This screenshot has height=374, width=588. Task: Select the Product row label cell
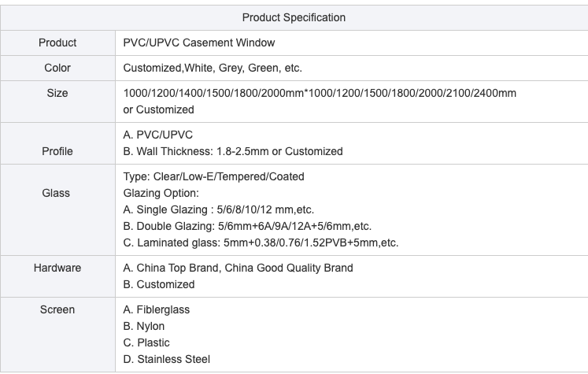57,43
